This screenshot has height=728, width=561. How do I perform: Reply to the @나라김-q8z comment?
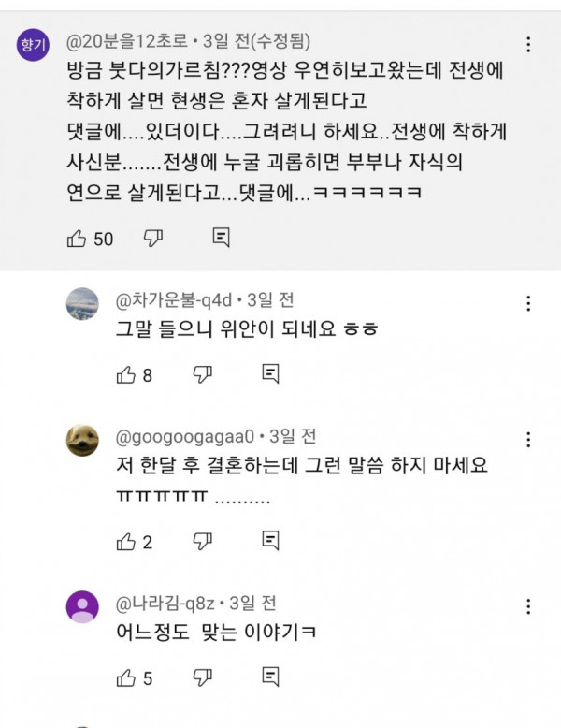[x=270, y=677]
